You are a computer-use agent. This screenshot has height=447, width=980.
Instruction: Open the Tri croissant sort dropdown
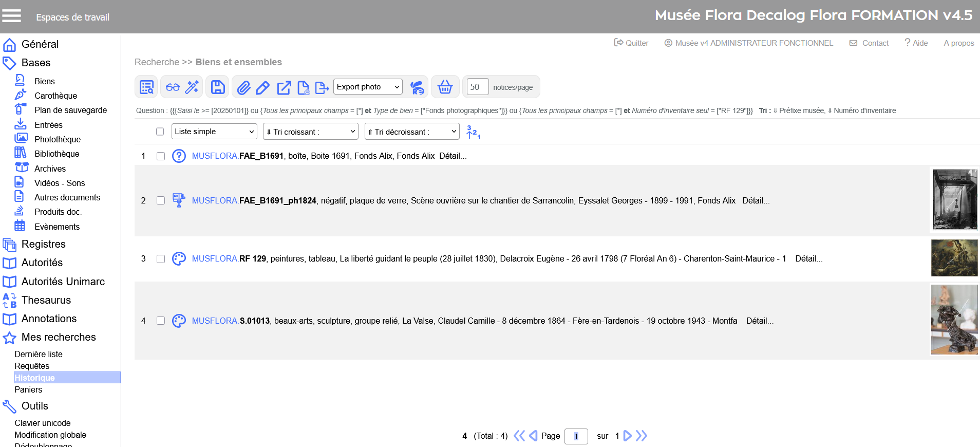pos(310,132)
